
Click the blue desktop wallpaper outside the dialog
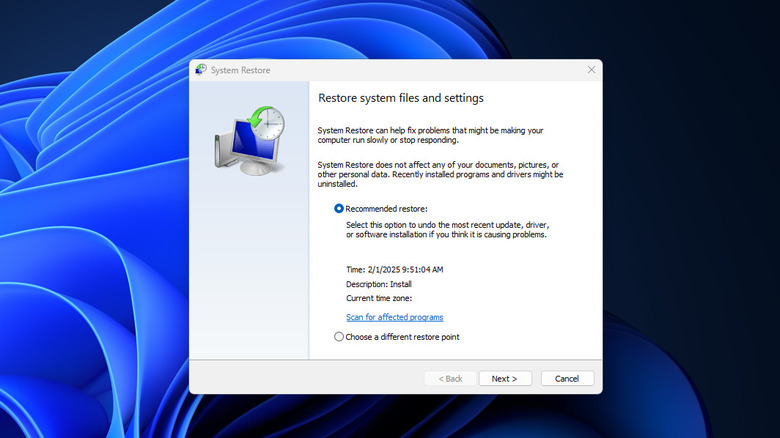[x=90, y=250]
